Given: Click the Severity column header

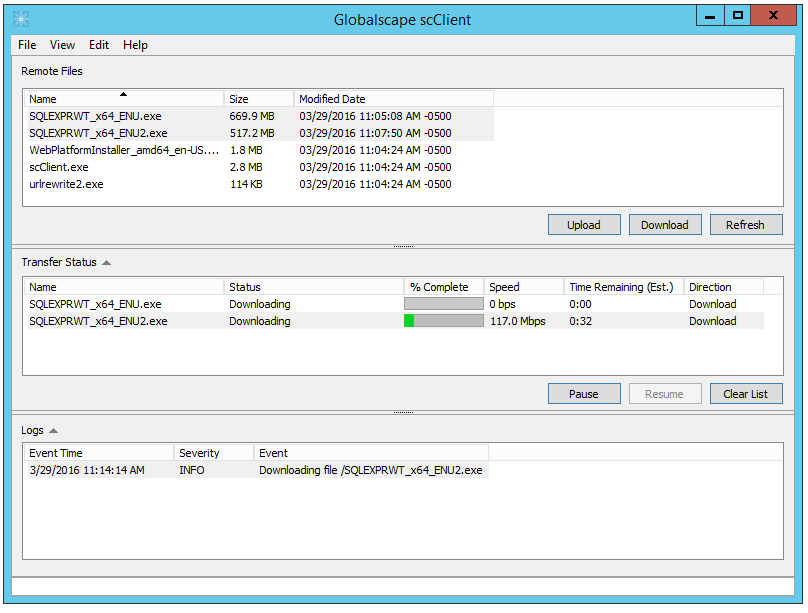Looking at the screenshot, I should click(x=214, y=453).
